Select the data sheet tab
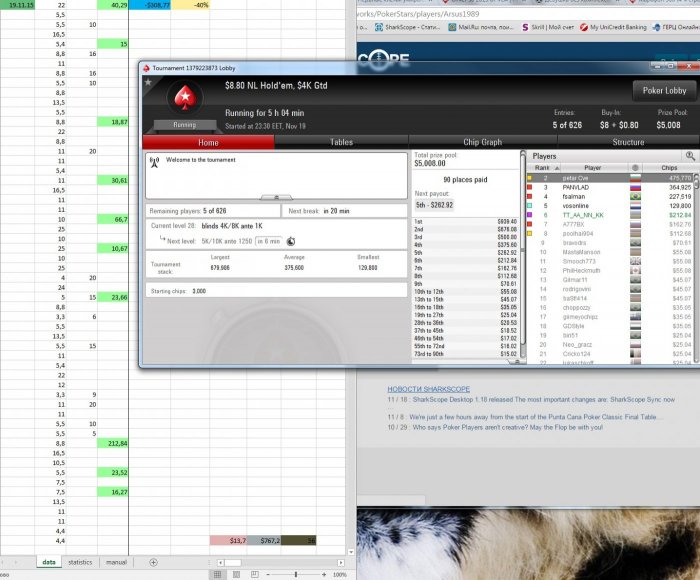This screenshot has width=700, height=580. click(x=49, y=562)
